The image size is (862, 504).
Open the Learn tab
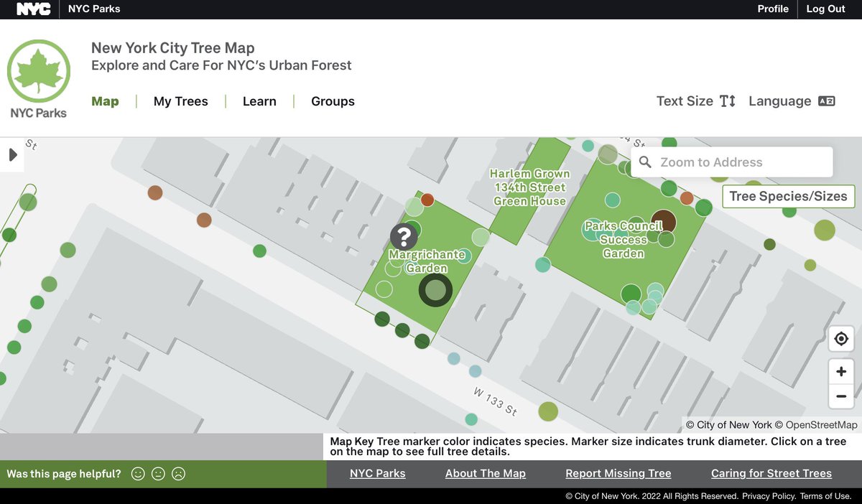[259, 101]
